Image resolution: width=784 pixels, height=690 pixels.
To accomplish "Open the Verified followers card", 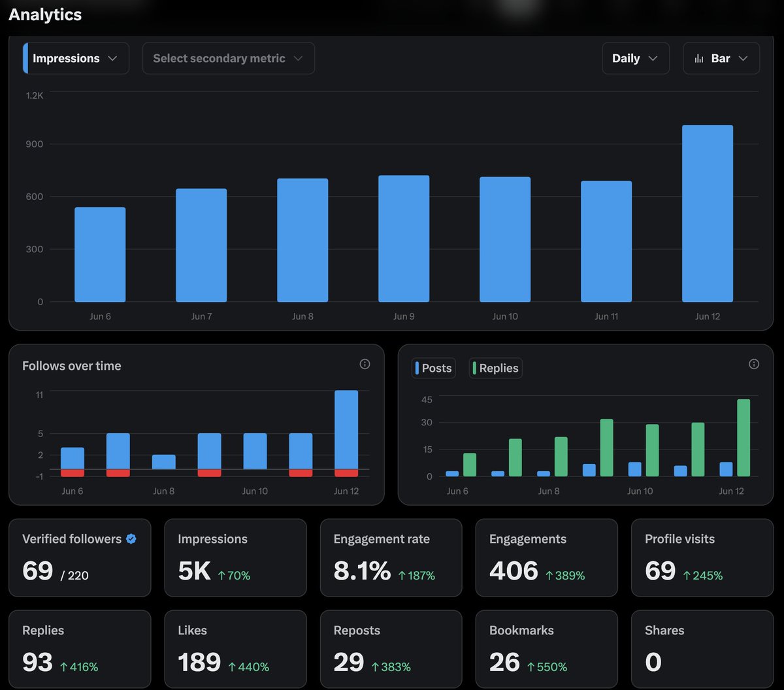I will [x=80, y=558].
